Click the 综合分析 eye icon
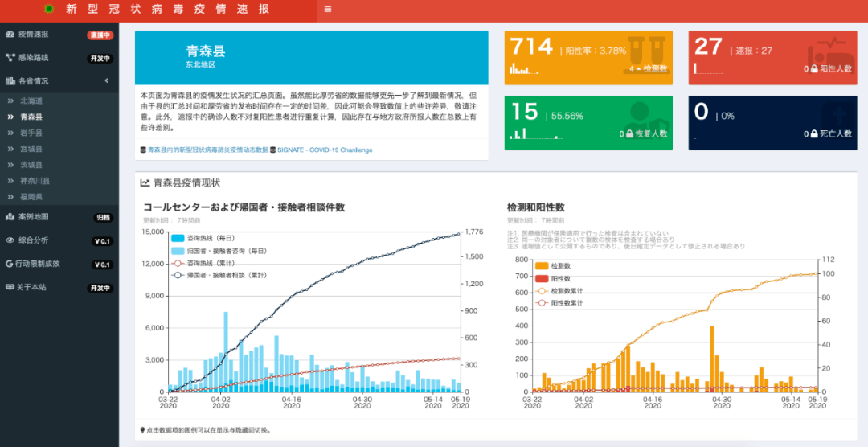 (10, 240)
